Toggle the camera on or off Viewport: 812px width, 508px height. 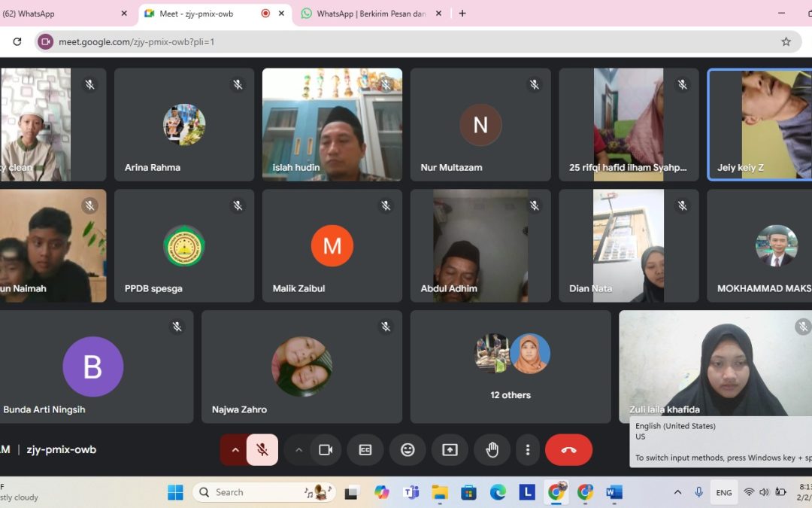point(326,450)
